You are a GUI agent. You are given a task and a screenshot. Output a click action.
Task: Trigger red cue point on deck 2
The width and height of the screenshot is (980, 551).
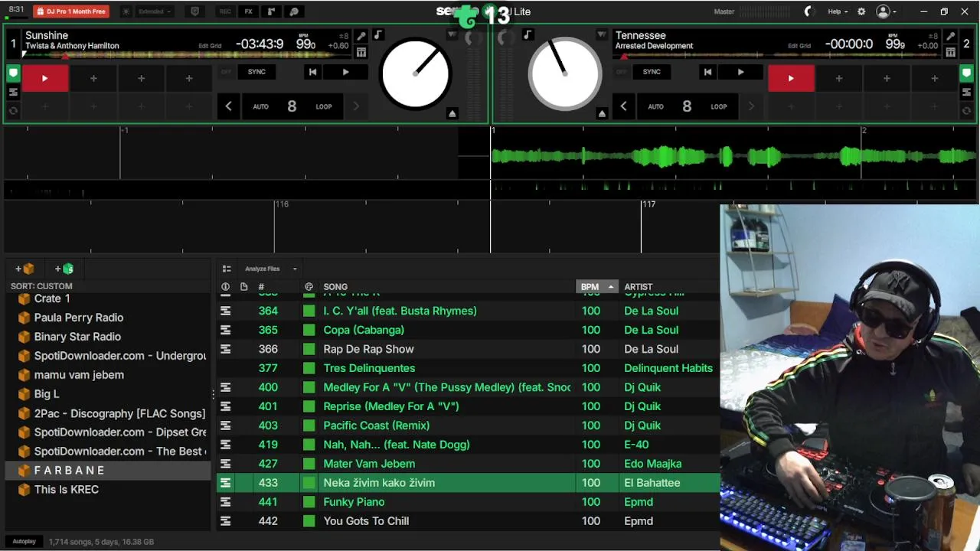tap(791, 78)
